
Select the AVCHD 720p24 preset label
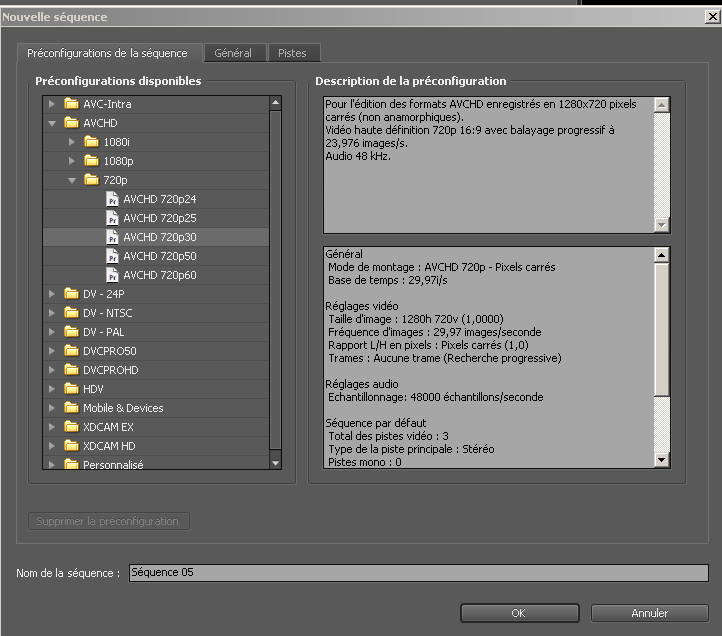click(x=160, y=199)
